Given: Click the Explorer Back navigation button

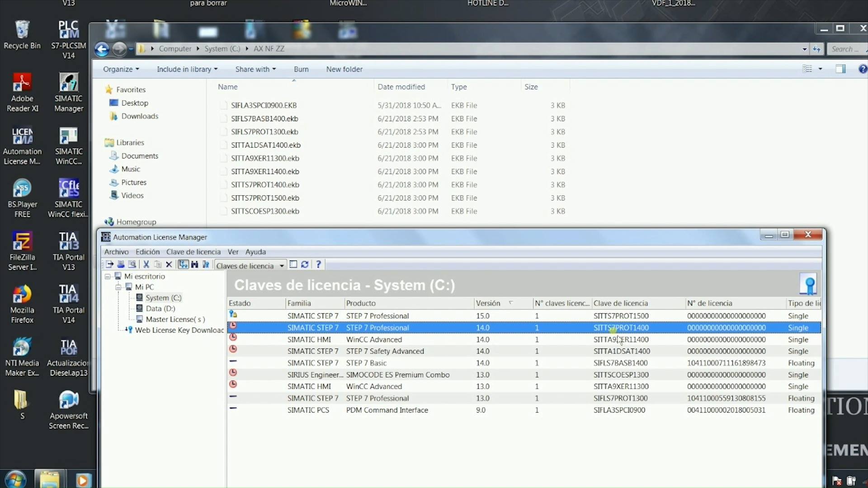Looking at the screenshot, I should click(x=102, y=49).
